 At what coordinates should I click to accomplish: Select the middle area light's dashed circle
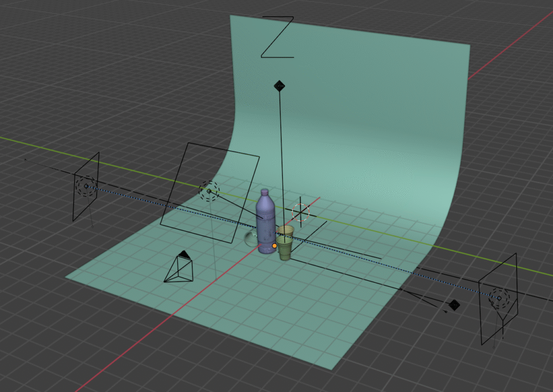tap(210, 191)
